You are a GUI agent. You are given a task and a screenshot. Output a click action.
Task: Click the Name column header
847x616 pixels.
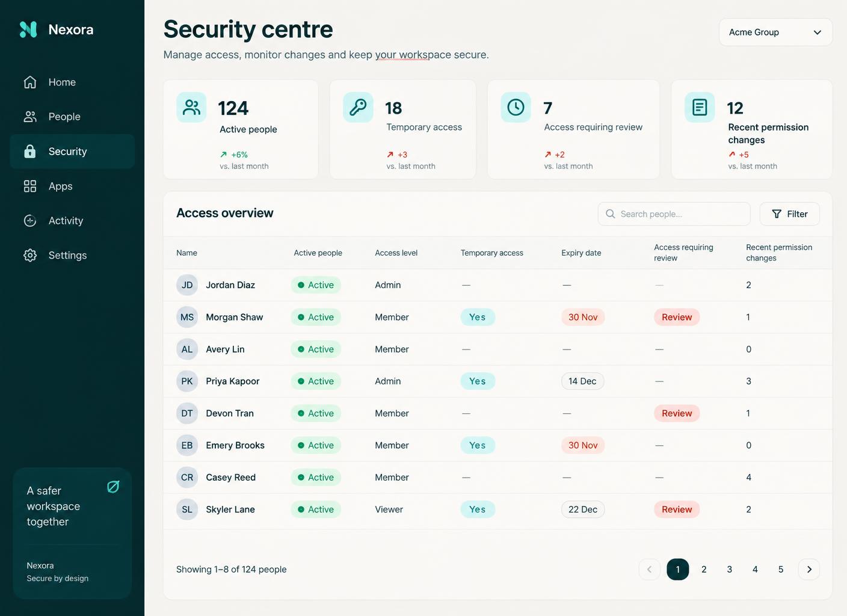point(186,253)
